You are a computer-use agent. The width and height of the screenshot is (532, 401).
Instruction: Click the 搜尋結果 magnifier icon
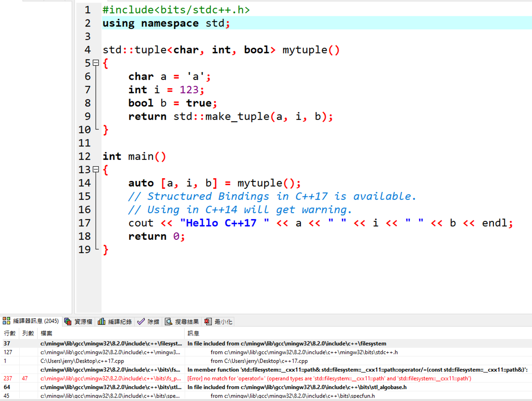tap(168, 322)
